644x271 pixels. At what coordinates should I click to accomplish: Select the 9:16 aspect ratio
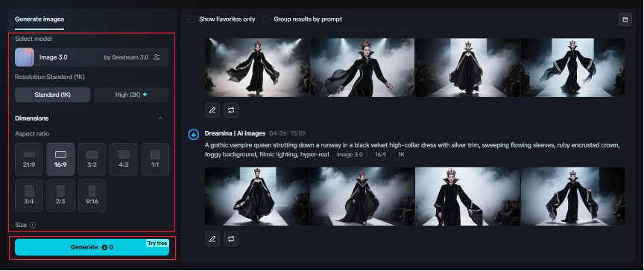click(x=92, y=196)
